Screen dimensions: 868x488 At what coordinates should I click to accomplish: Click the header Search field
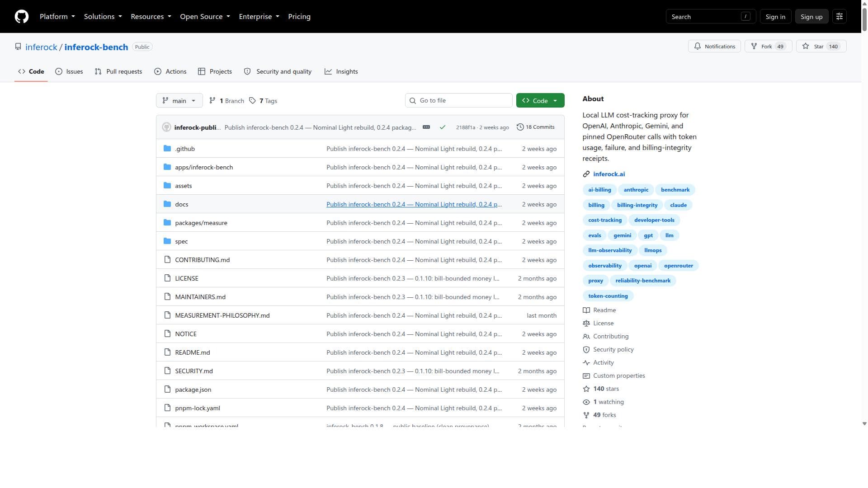710,17
